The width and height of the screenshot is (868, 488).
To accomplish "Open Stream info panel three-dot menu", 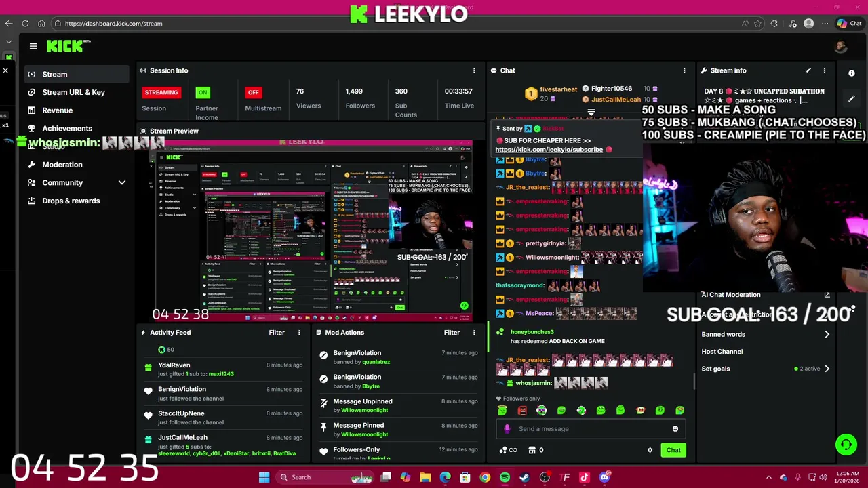I will click(825, 70).
